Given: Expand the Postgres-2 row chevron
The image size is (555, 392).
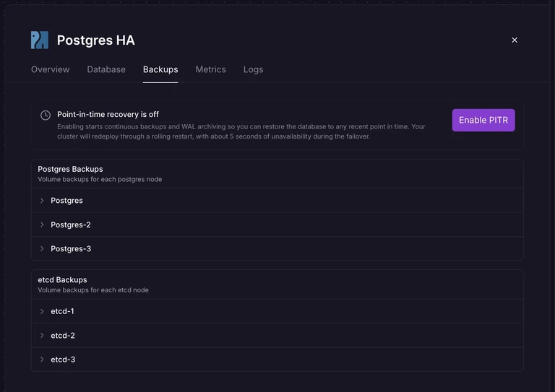Looking at the screenshot, I should click(42, 225).
